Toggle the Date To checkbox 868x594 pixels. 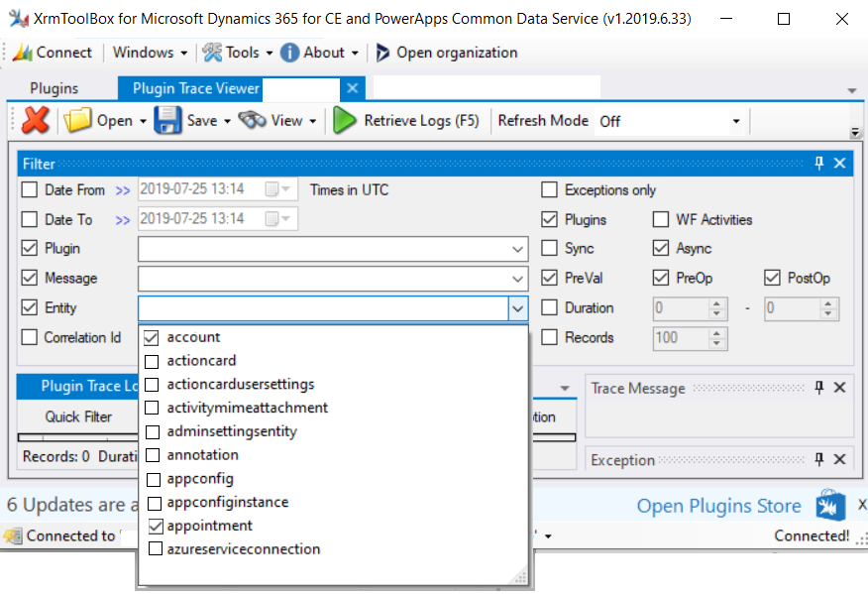30,219
